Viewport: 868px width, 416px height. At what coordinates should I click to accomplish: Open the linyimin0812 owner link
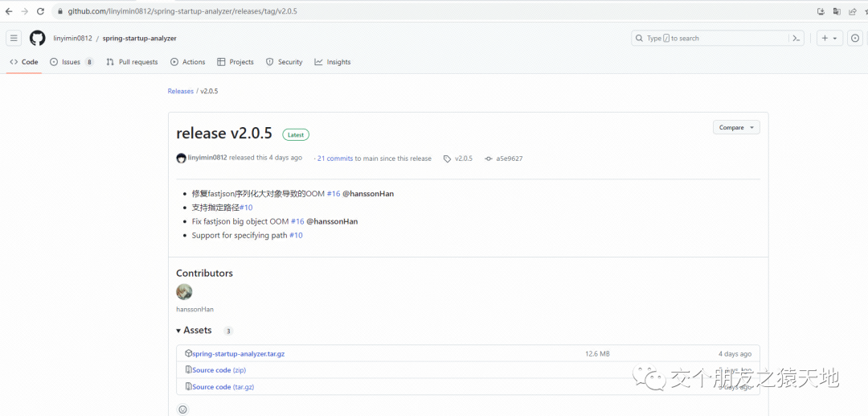[x=72, y=39]
